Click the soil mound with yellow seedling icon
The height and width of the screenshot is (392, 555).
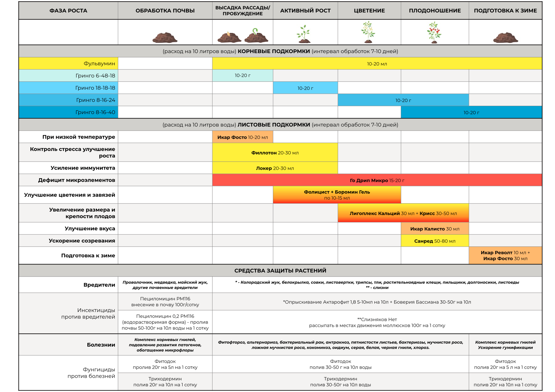[x=229, y=37]
